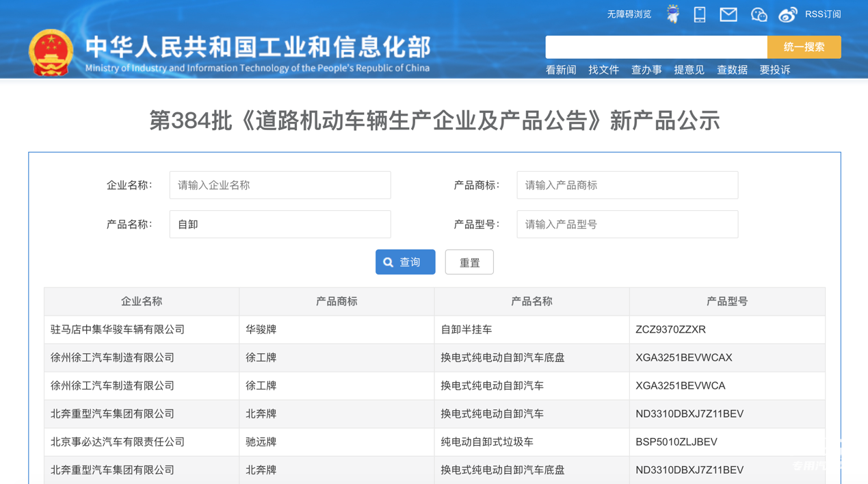This screenshot has width=868, height=484.
Task: Select 纯电动自卸式垃圾车 product cell
Action: pos(531,442)
